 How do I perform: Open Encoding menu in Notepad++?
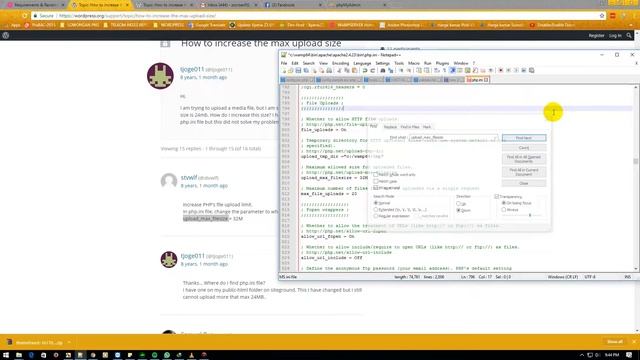point(340,64)
